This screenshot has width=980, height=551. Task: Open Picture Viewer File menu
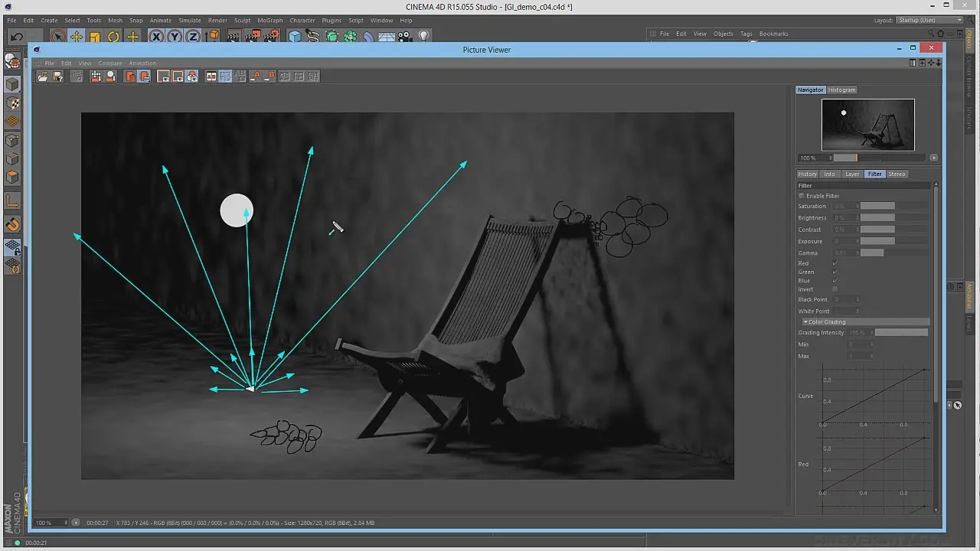49,63
